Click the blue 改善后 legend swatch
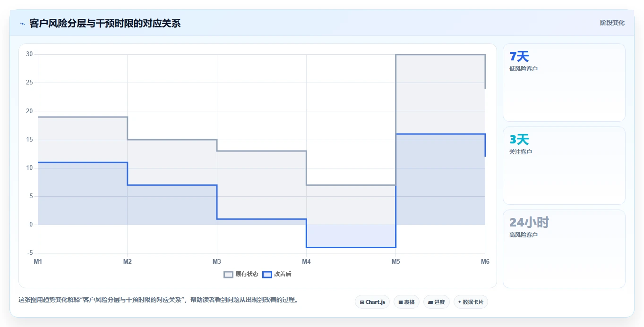Screen dimensions: 644x327 click(x=267, y=274)
